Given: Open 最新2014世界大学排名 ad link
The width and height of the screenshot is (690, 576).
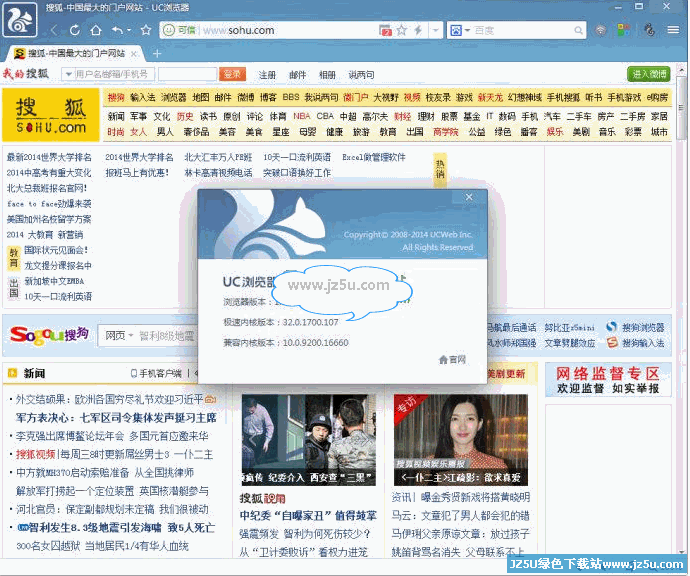Looking at the screenshot, I should [x=49, y=157].
